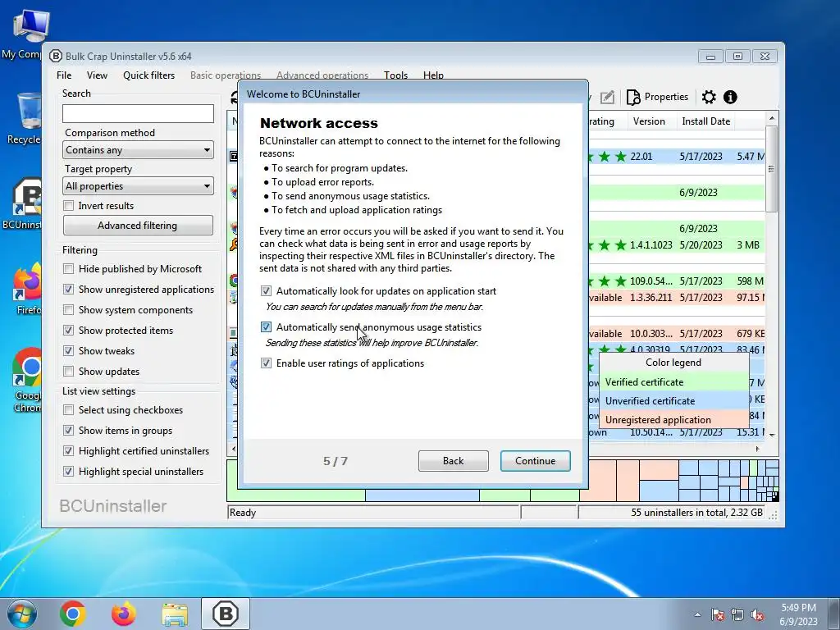The image size is (840, 630).
Task: Click the Continue button
Action: point(535,461)
